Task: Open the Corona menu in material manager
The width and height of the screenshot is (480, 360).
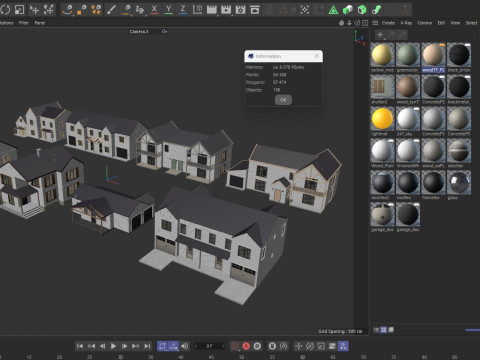Action: 425,23
